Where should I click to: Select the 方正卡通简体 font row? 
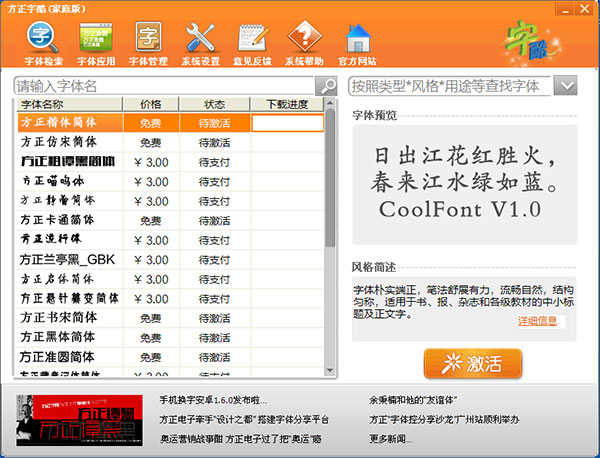click(x=171, y=220)
